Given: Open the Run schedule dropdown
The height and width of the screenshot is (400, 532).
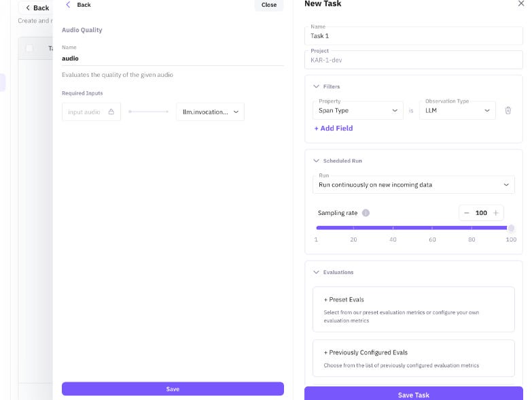Looking at the screenshot, I should click(414, 185).
